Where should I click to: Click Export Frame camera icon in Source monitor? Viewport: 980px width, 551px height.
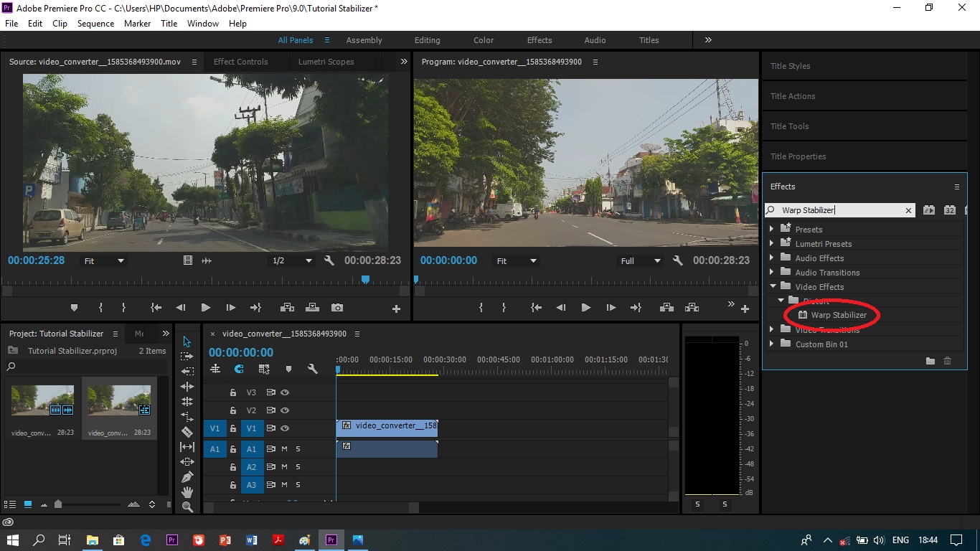coord(336,308)
